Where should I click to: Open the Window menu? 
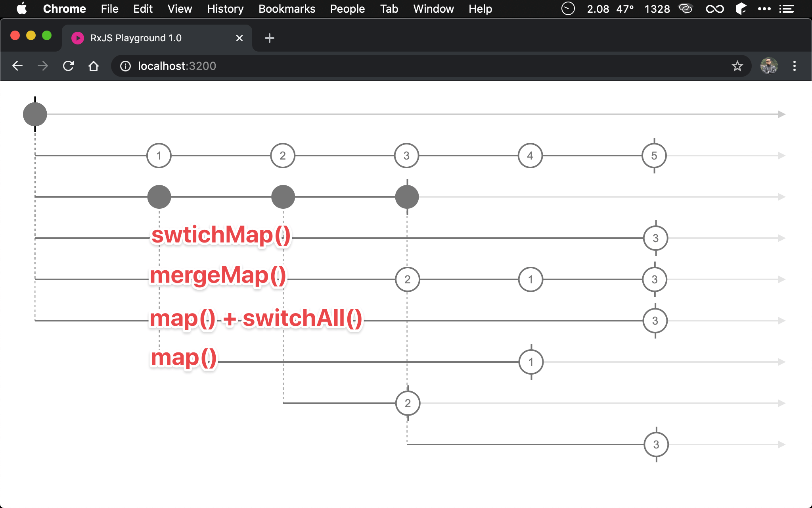433,9
